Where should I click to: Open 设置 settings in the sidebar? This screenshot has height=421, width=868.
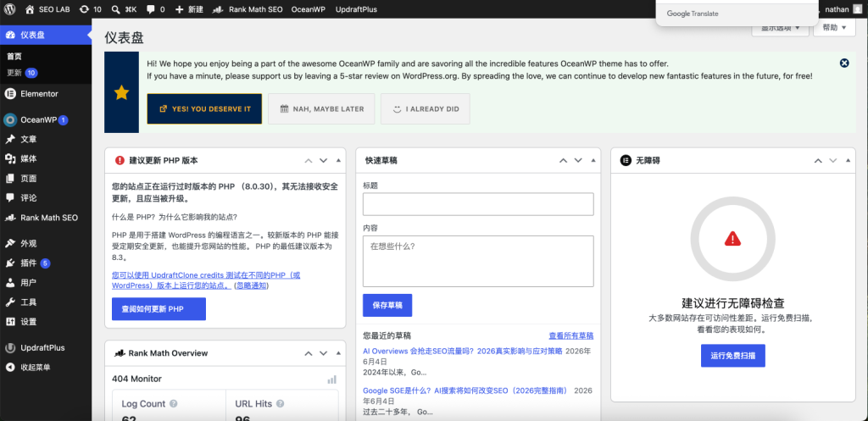tap(46, 322)
